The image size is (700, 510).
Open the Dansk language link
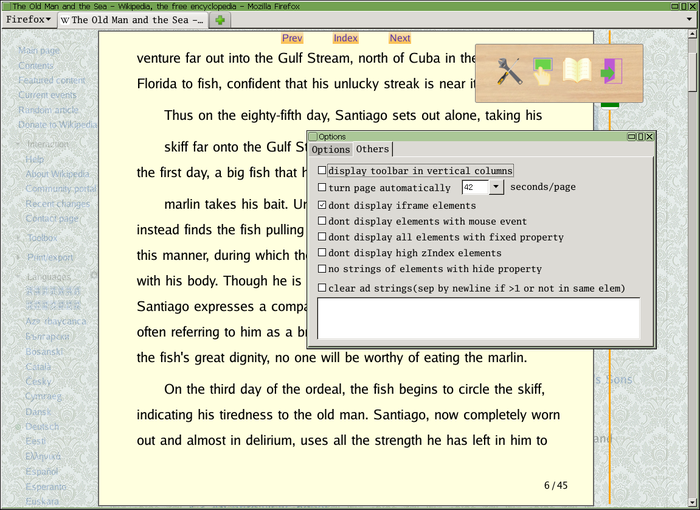(x=38, y=412)
